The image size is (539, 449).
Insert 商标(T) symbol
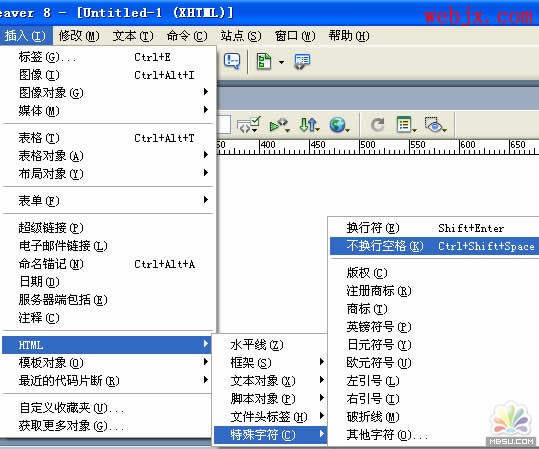point(434,309)
